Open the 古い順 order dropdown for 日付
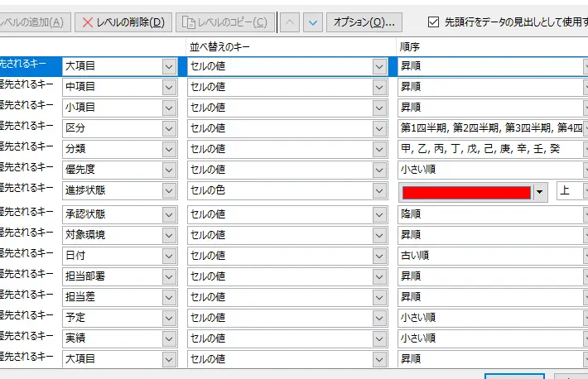Image resolution: width=588 pixels, height=379 pixels. (x=493, y=256)
